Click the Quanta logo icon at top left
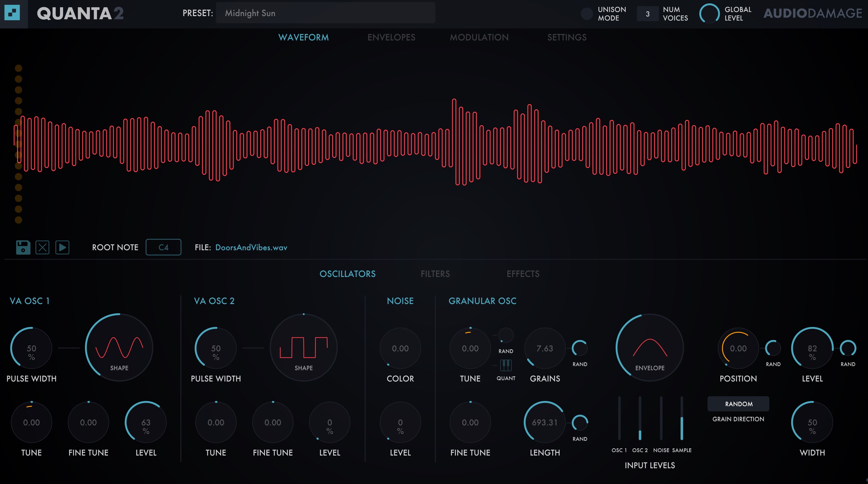The image size is (868, 484). [12, 13]
